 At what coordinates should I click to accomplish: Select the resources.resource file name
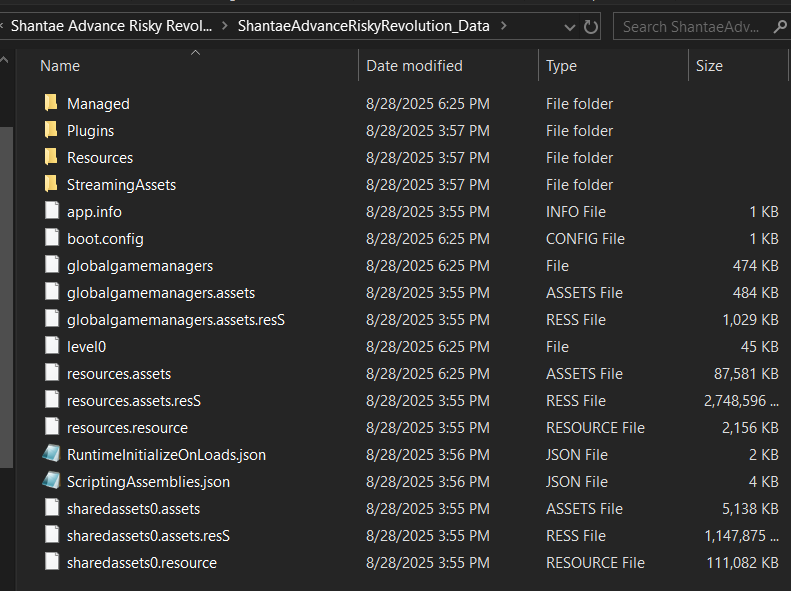(x=128, y=428)
